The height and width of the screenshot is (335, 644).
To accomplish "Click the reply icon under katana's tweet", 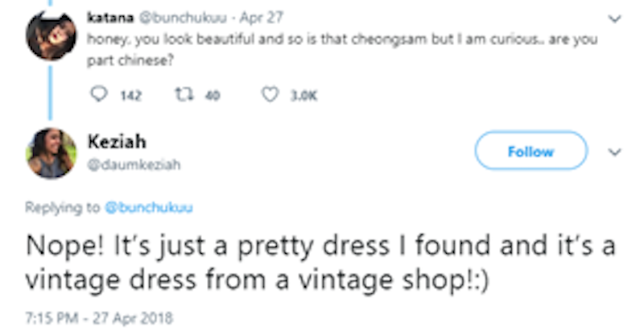I will click(98, 94).
